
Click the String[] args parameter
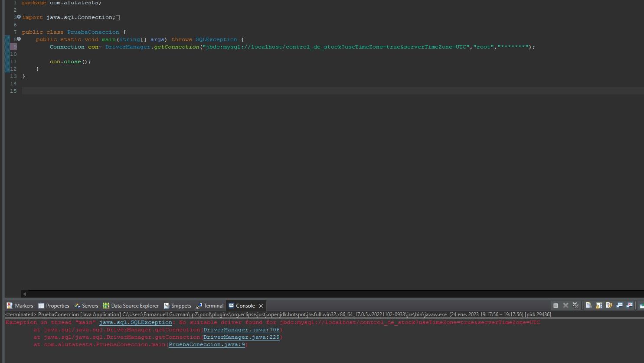(x=141, y=39)
